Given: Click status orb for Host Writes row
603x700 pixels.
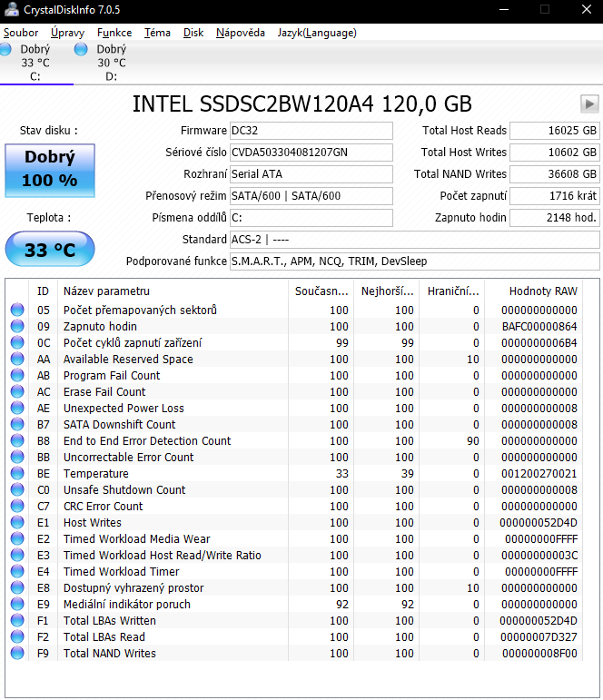Looking at the screenshot, I should click(17, 523).
